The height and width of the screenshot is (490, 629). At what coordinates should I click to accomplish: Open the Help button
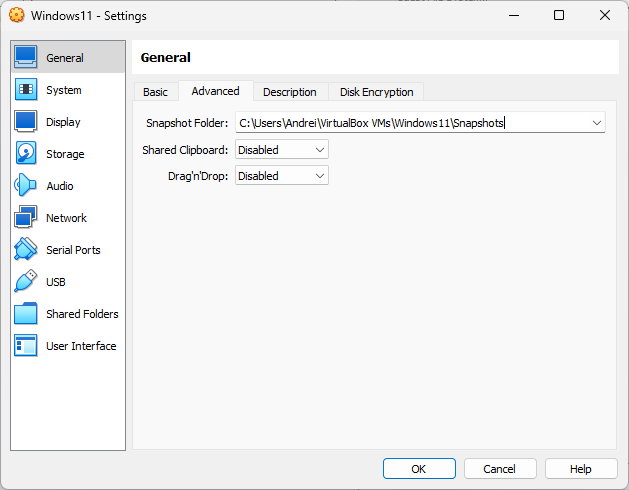[x=581, y=469]
